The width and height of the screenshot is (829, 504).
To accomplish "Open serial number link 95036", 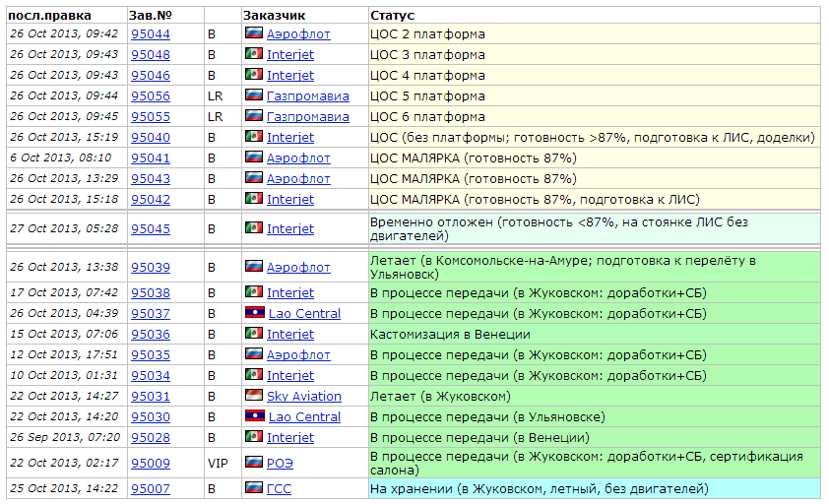I will tap(151, 335).
